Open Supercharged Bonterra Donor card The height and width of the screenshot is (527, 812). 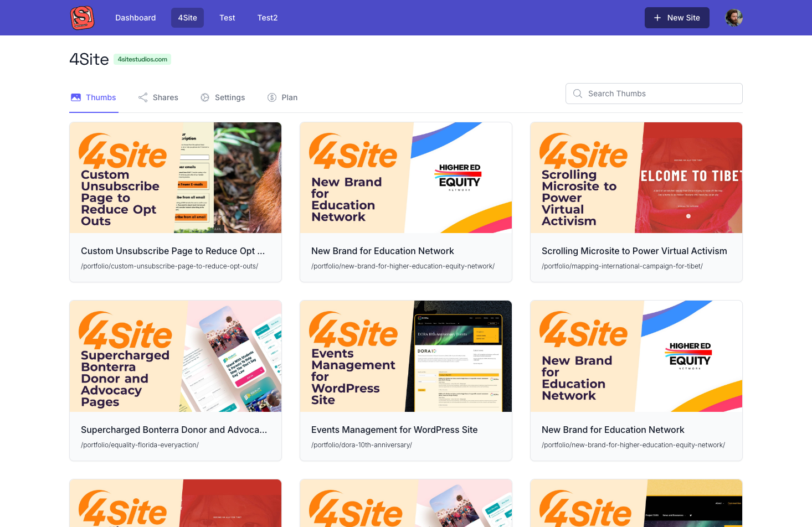tap(176, 381)
